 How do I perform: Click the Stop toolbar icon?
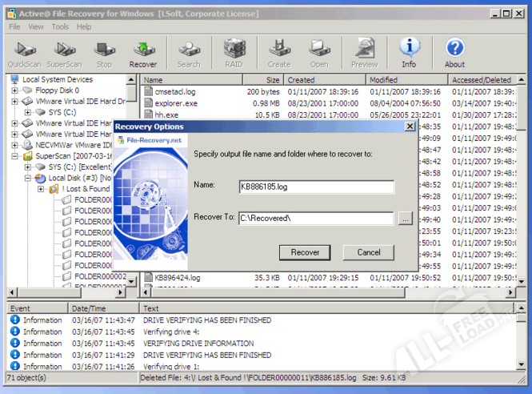pos(104,54)
